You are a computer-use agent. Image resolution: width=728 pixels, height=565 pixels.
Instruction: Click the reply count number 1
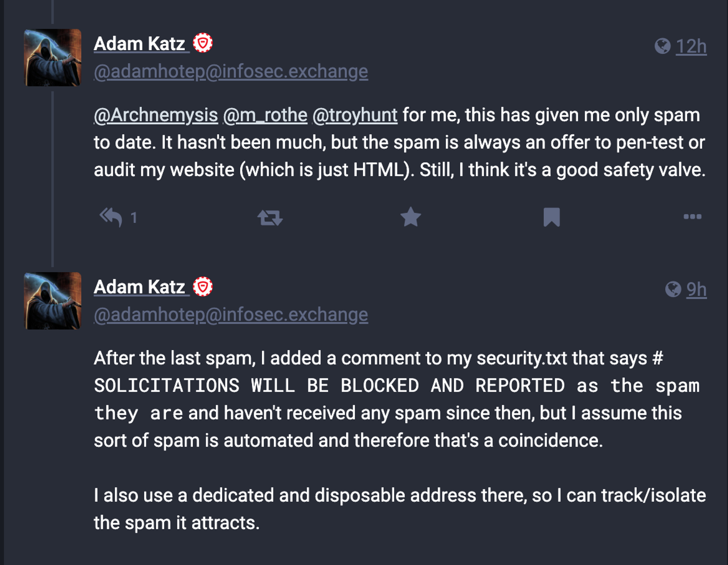[134, 218]
